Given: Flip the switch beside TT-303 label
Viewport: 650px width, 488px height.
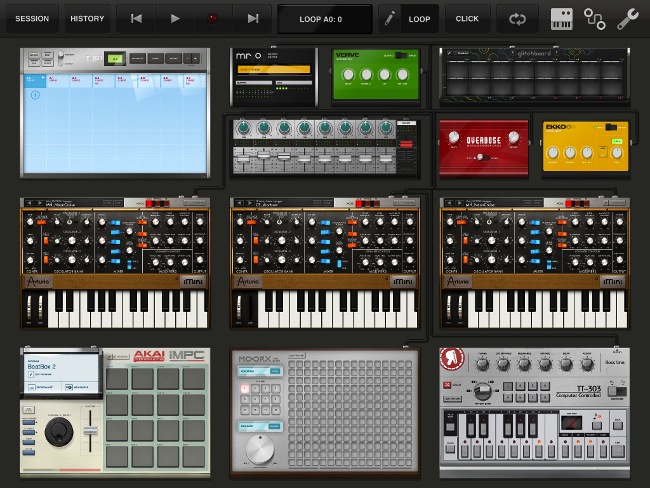Looking at the screenshot, I should [x=617, y=391].
